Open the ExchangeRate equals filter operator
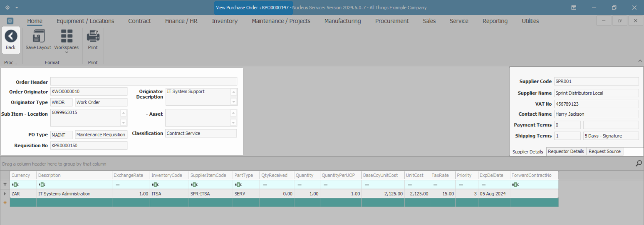644x225 pixels. point(117,184)
